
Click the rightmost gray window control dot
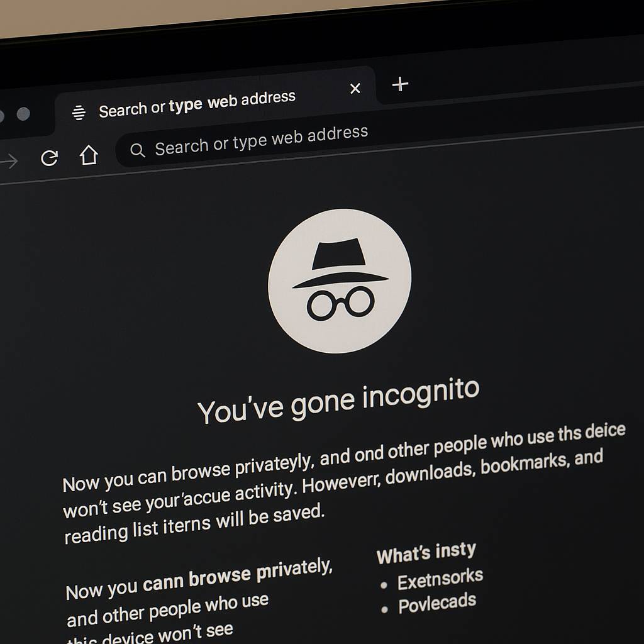[x=23, y=114]
